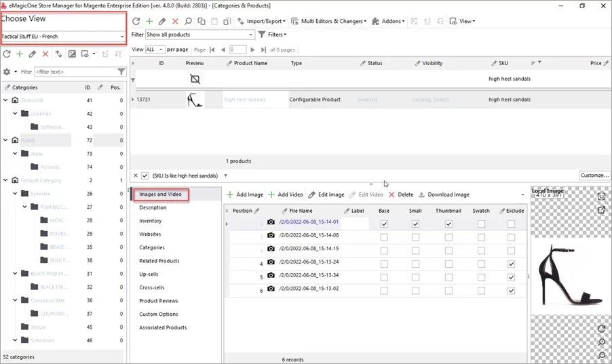Open product search with the magnifier icon
612x364 pixels.
click(x=188, y=21)
